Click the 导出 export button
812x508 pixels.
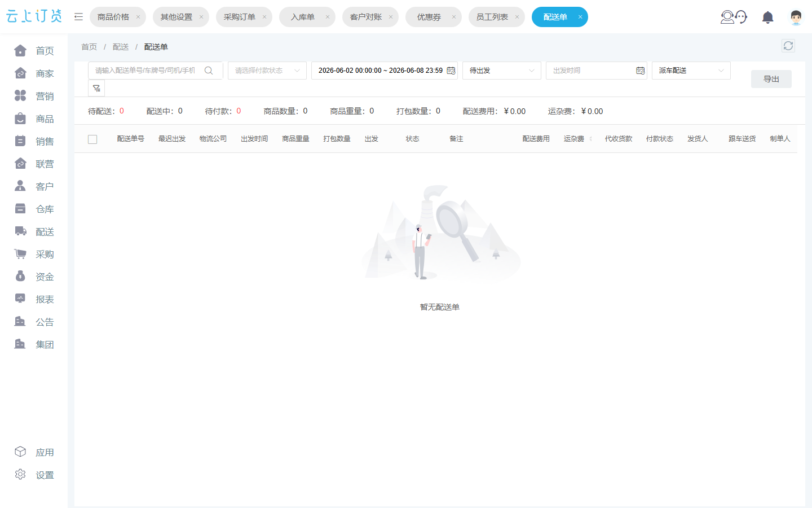(x=771, y=79)
